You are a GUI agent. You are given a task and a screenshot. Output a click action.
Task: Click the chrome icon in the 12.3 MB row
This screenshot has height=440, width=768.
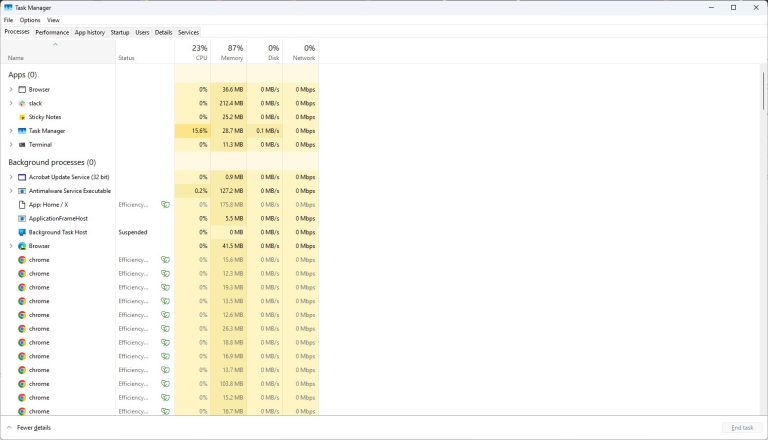pos(22,273)
